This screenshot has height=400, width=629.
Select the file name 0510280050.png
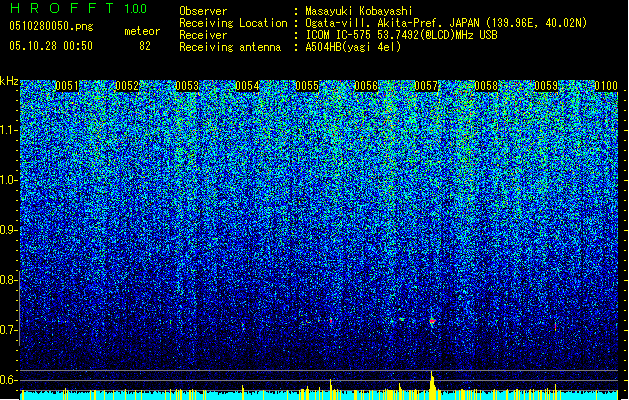point(51,26)
